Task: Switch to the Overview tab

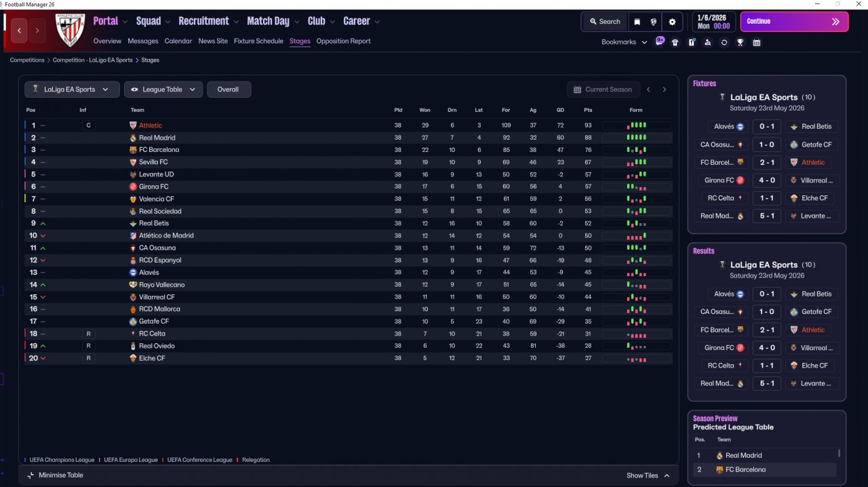Action: tap(107, 41)
